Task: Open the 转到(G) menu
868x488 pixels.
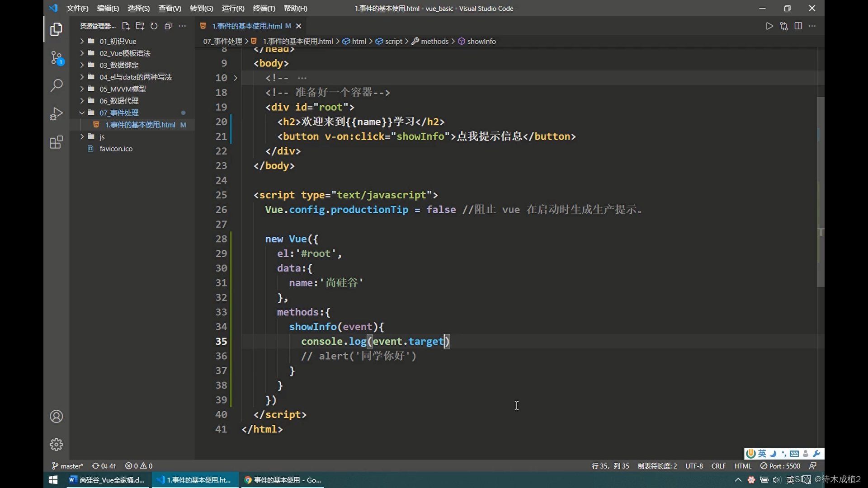Action: point(201,8)
